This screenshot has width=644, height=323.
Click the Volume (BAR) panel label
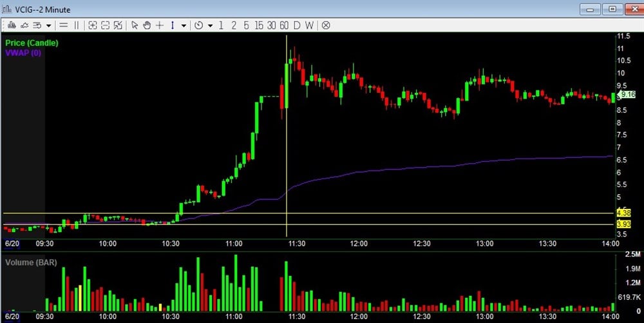[x=31, y=262]
